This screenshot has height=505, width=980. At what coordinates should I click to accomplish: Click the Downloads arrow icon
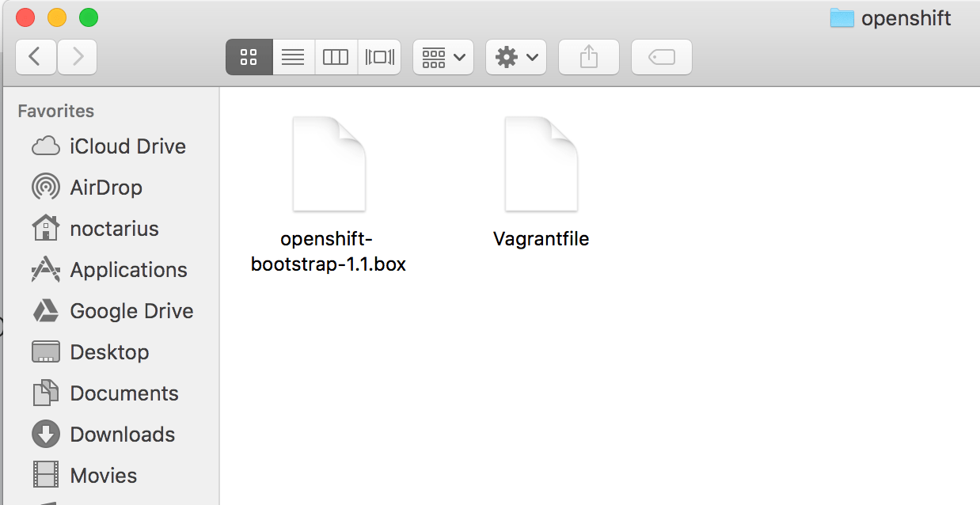click(46, 435)
